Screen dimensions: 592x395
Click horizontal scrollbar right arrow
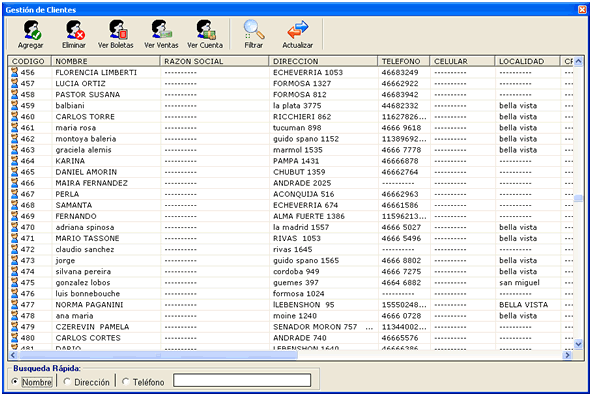(567, 355)
